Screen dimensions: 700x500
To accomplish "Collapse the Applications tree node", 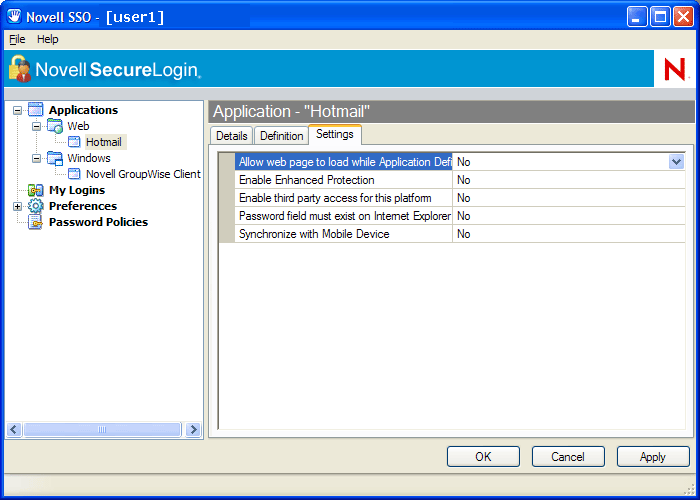I will tap(17, 110).
